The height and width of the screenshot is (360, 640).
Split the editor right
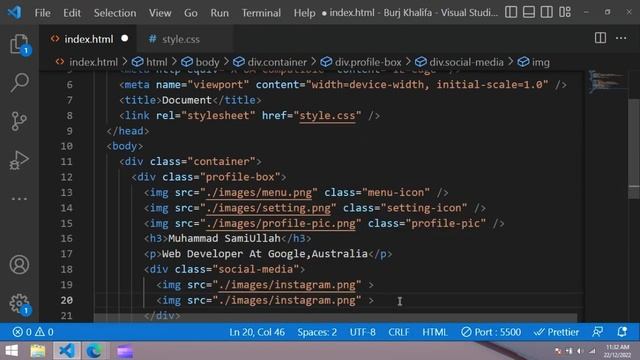click(600, 38)
